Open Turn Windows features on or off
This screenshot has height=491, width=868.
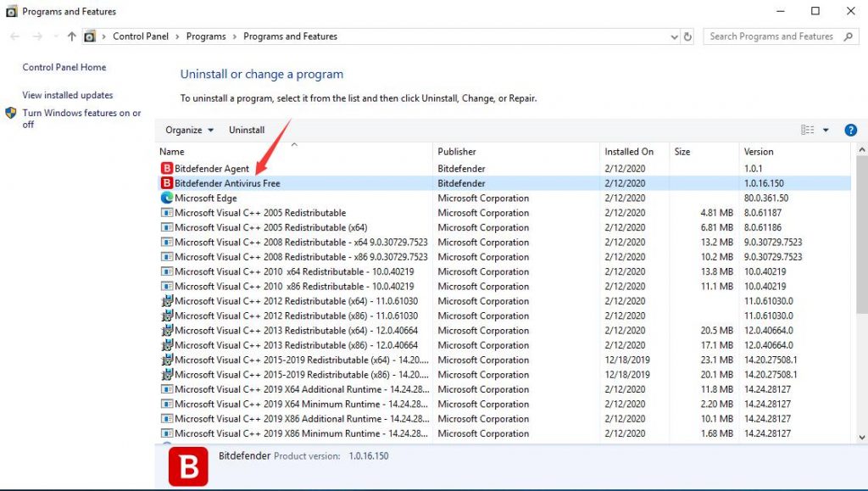click(x=81, y=119)
